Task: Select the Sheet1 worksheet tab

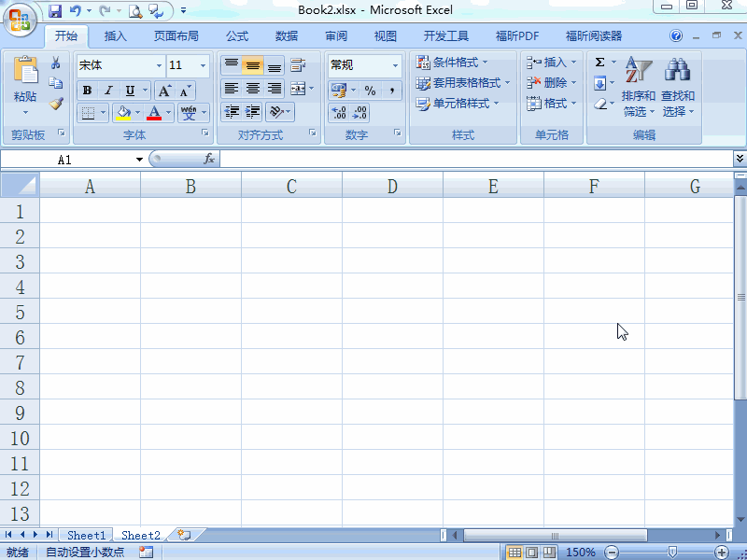Action: click(x=85, y=534)
